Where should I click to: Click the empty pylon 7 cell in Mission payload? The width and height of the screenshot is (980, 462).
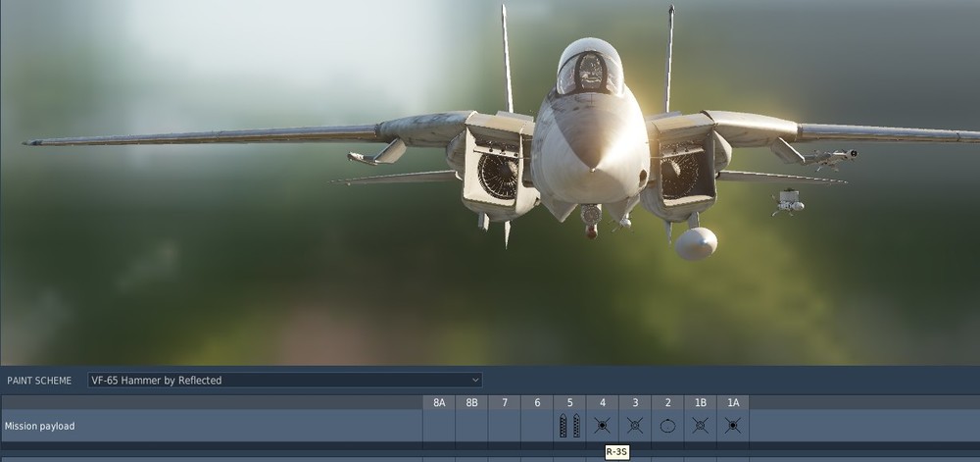click(x=505, y=426)
